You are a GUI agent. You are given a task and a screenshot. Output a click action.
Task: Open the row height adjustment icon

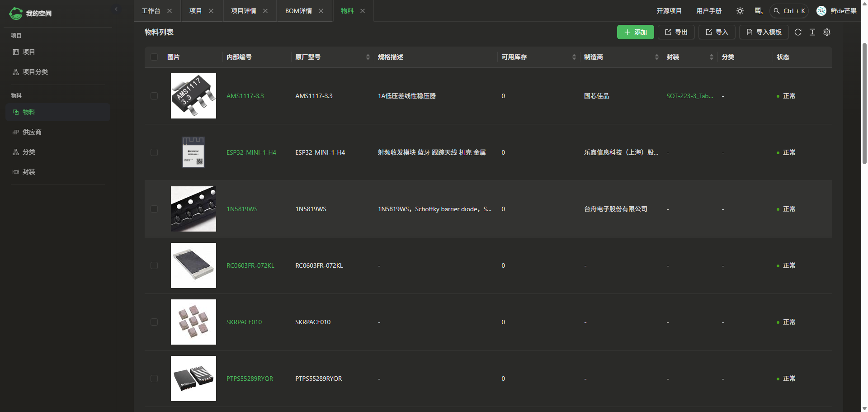click(812, 32)
